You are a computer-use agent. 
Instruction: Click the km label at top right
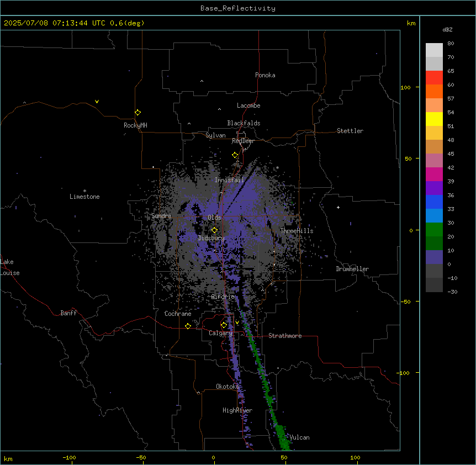pos(411,23)
